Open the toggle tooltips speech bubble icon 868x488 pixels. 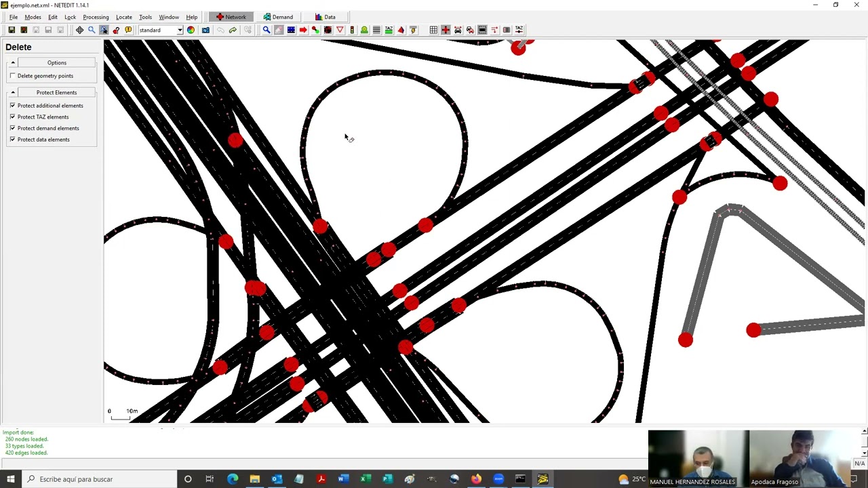pyautogui.click(x=128, y=30)
